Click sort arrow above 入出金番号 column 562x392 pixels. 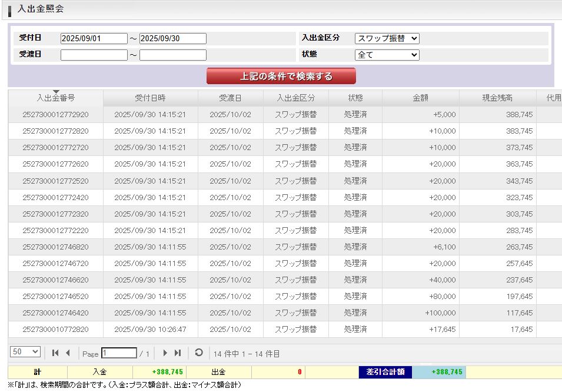pos(56,92)
